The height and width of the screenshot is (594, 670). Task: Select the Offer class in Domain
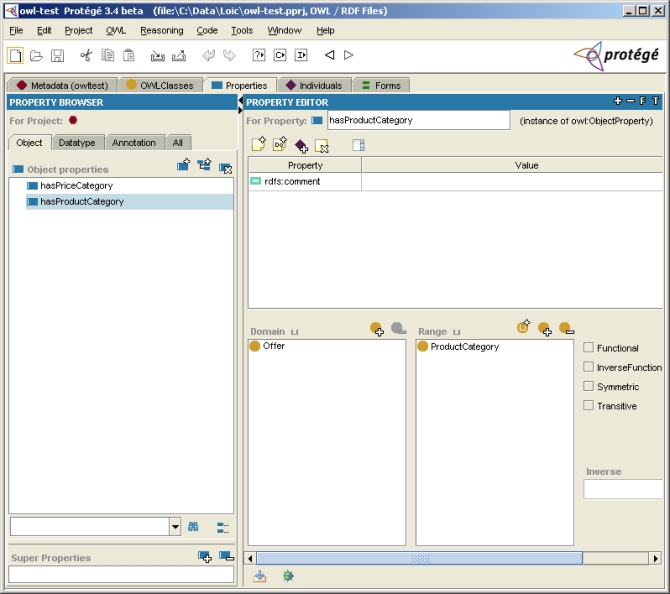[x=273, y=346]
